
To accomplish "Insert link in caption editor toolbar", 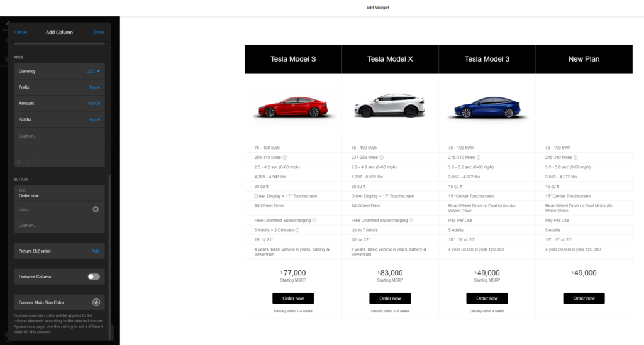I will pyautogui.click(x=38, y=162).
